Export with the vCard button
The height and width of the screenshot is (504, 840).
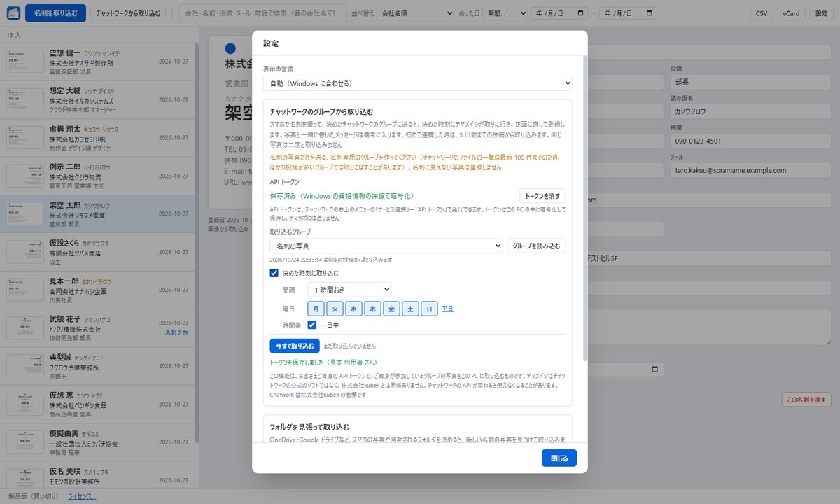(x=791, y=13)
